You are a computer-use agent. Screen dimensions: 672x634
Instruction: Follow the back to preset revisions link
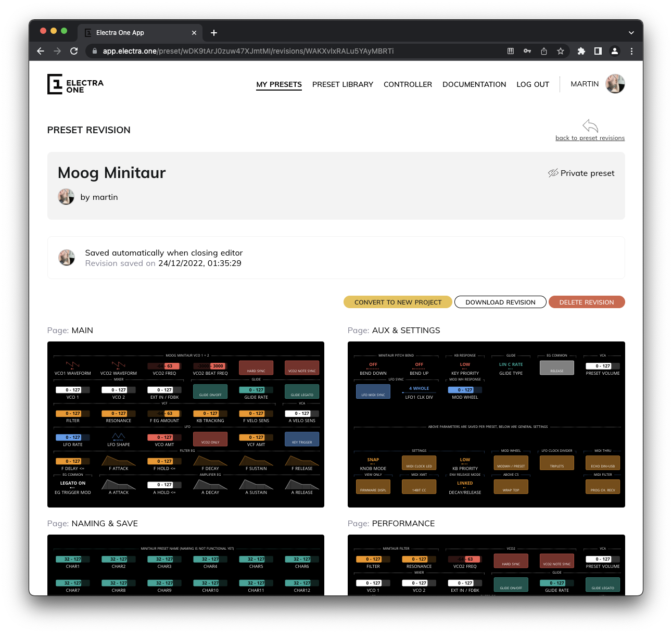point(590,138)
